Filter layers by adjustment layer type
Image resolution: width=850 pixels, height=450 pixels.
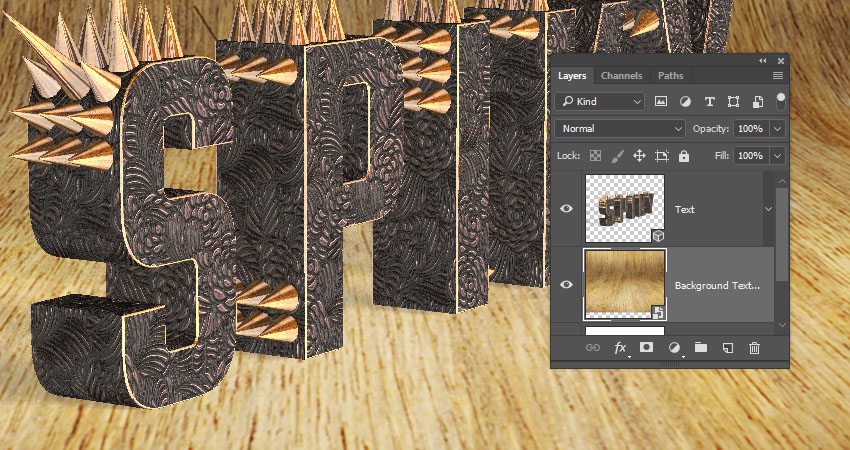pos(685,101)
